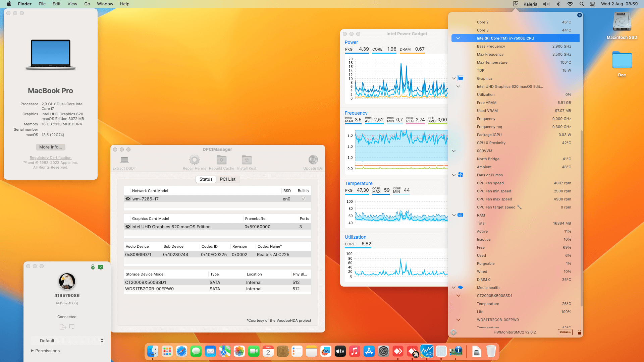Collapse the Graphics section in HWMonitorSMC2
The width and height of the screenshot is (644, 362).
point(454,78)
